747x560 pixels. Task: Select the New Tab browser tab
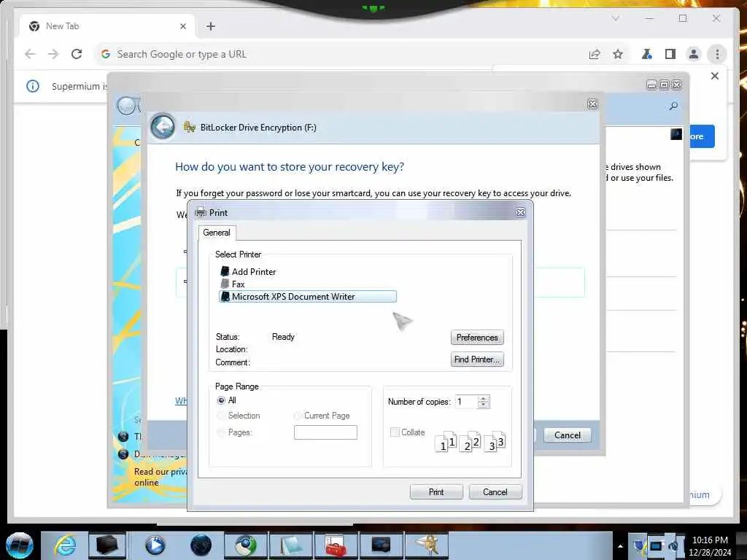click(107, 26)
